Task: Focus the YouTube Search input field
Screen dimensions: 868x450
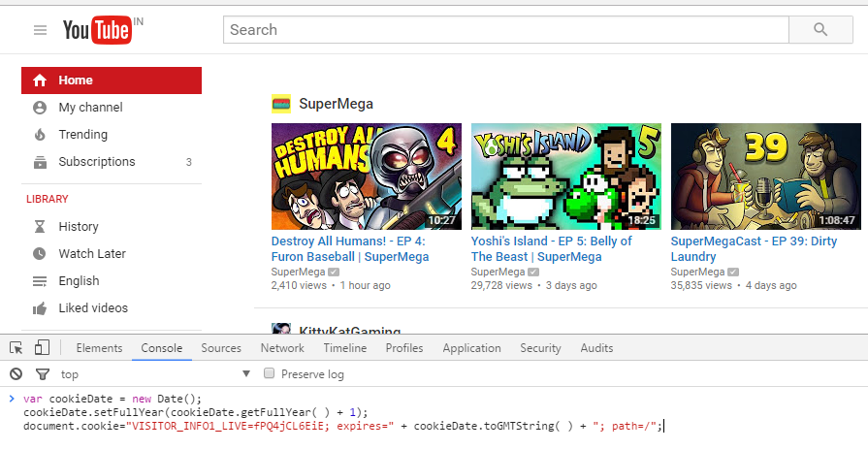Action: click(506, 30)
